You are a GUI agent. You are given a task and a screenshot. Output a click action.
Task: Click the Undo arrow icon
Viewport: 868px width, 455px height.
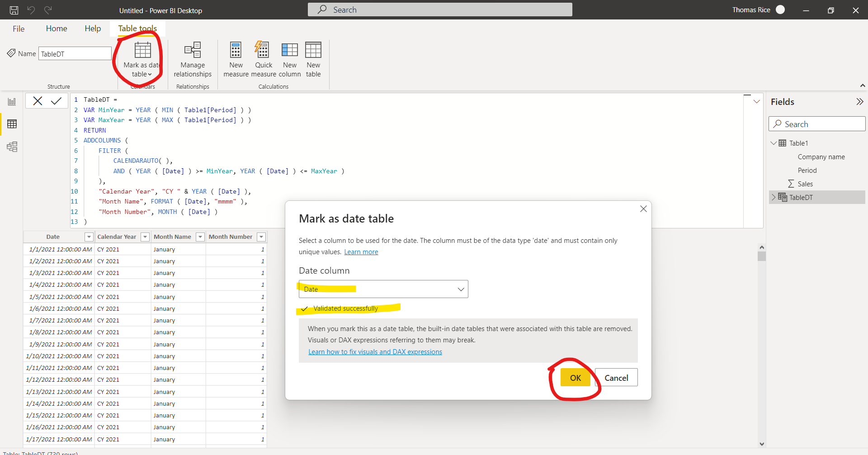point(31,10)
